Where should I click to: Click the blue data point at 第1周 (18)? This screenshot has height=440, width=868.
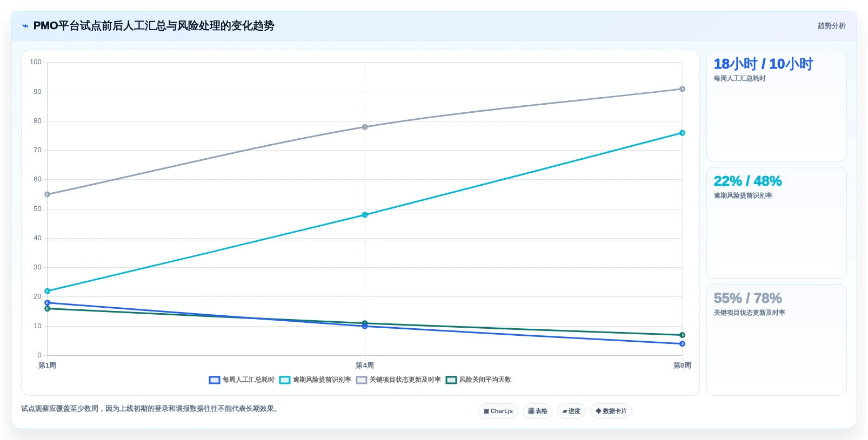click(x=48, y=303)
